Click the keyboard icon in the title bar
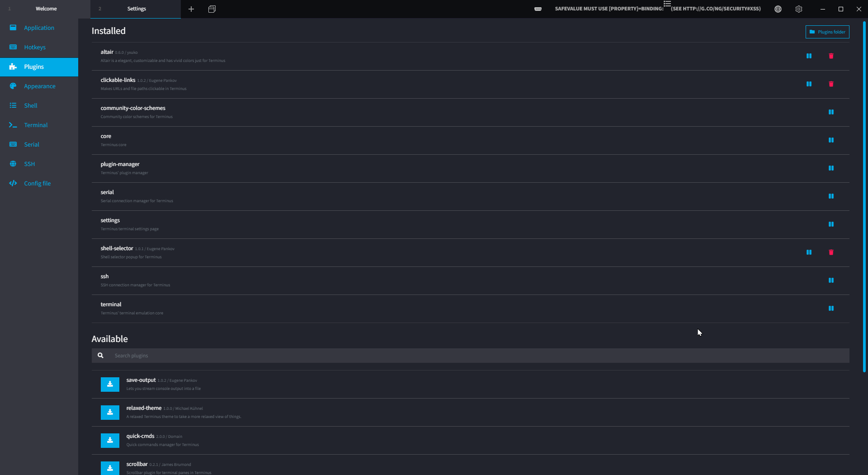 (x=538, y=9)
